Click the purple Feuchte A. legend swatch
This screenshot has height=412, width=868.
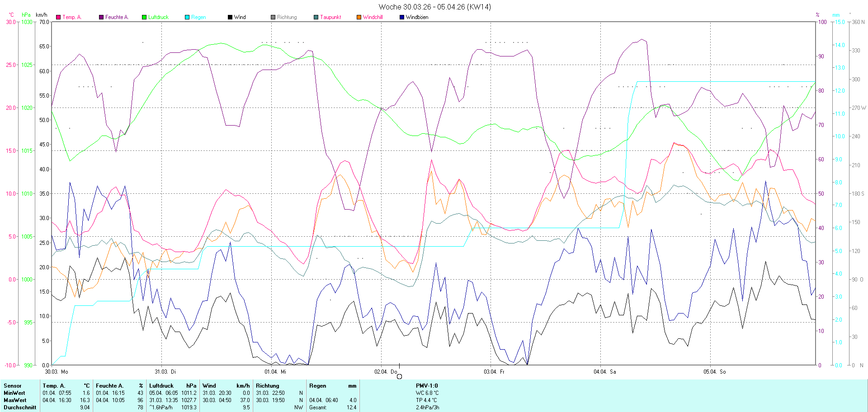click(101, 17)
